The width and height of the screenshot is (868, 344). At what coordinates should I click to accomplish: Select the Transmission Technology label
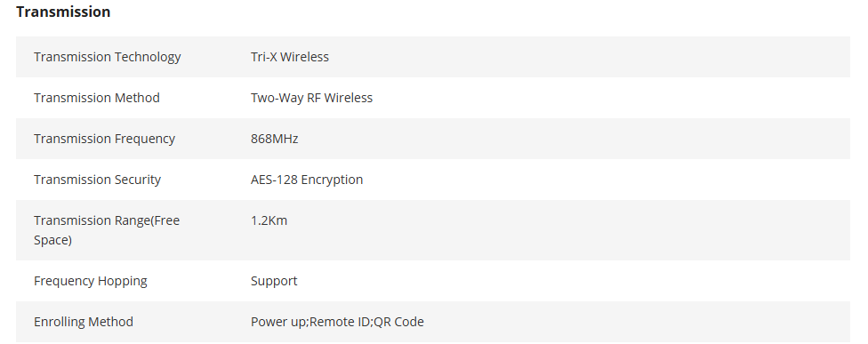[108, 57]
